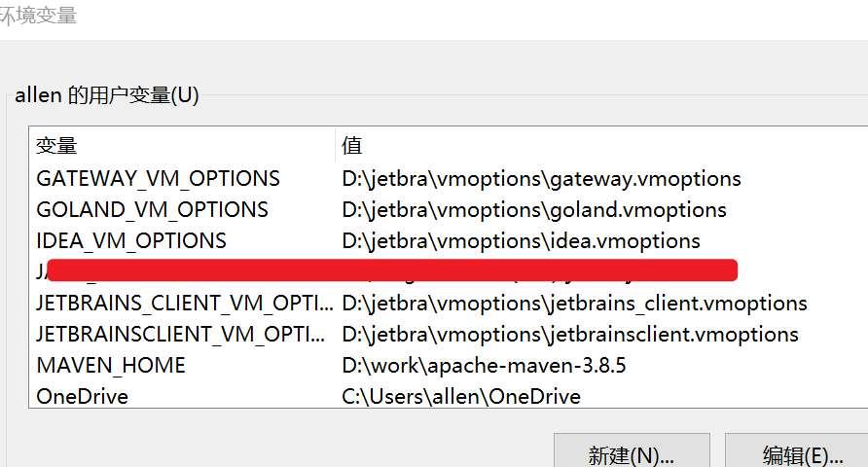Click the C:\Users\allen\OneDrive value
868x467 pixels.
pos(461,396)
